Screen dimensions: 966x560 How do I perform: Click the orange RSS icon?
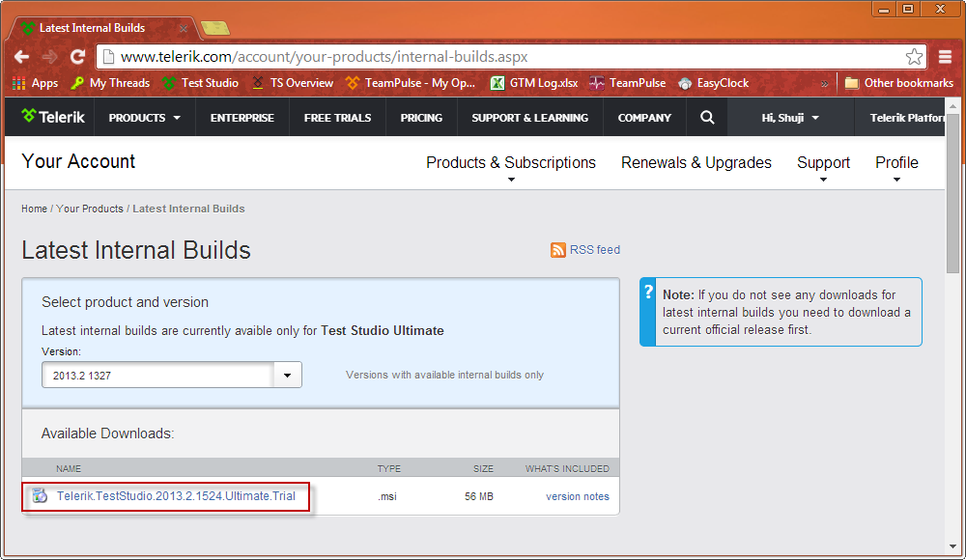(x=558, y=249)
